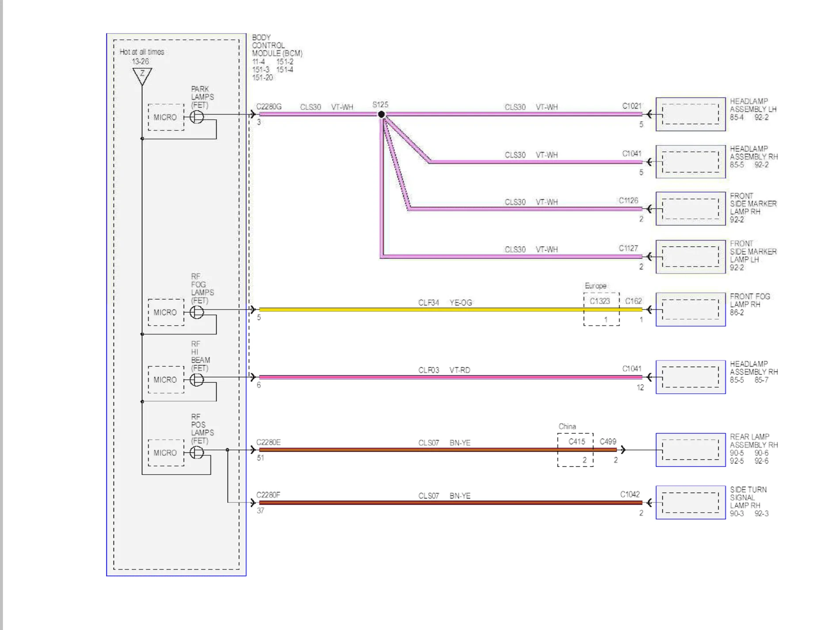Image resolution: width=840 pixels, height=630 pixels.
Task: Click the C499 connector label
Action: point(608,442)
